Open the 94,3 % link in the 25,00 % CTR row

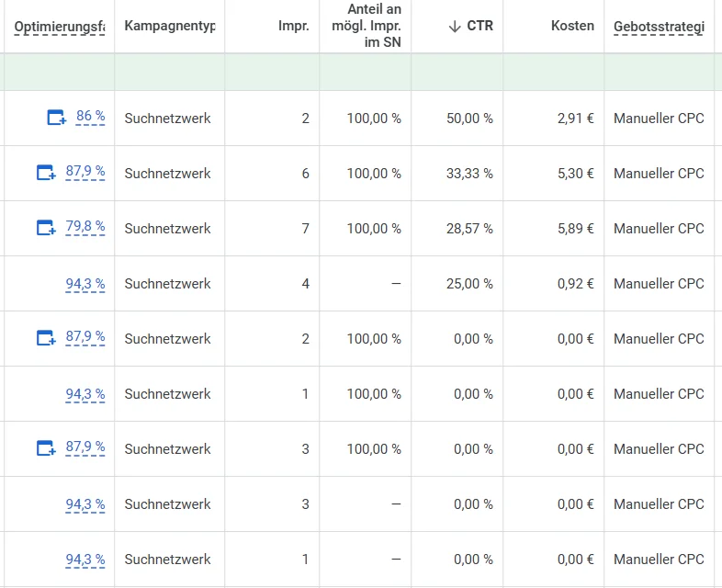[x=85, y=284]
